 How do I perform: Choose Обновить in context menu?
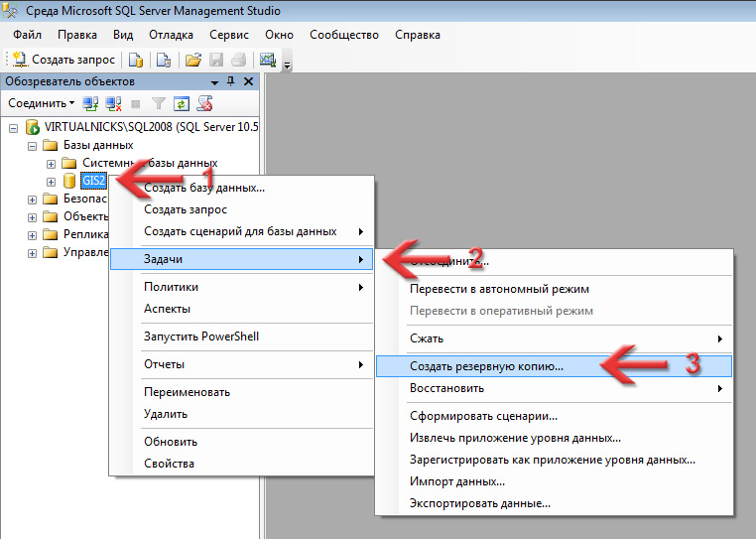coord(242,442)
